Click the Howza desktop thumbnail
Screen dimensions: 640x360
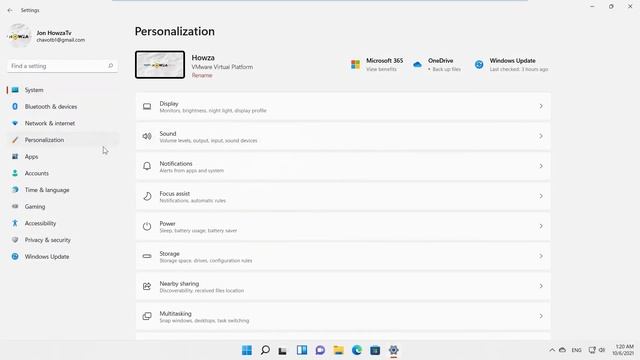click(x=160, y=64)
